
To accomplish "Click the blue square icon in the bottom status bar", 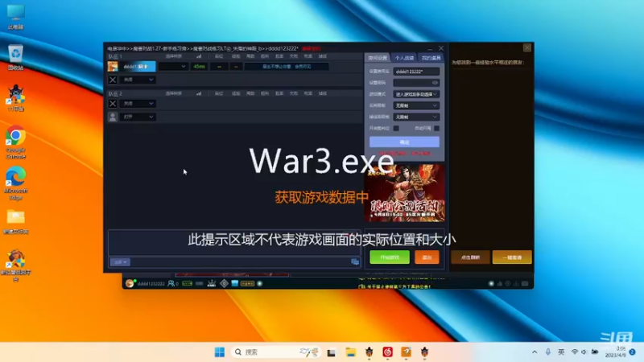I will 234,283.
